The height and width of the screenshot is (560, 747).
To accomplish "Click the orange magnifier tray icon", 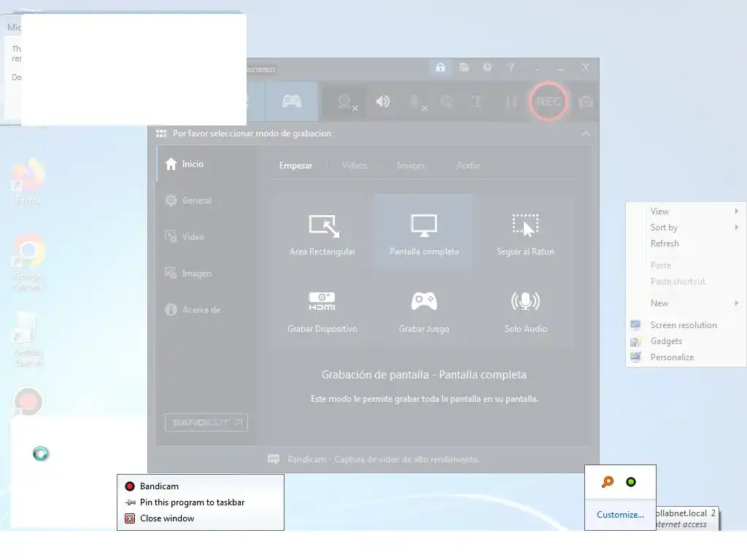I will (x=608, y=482).
